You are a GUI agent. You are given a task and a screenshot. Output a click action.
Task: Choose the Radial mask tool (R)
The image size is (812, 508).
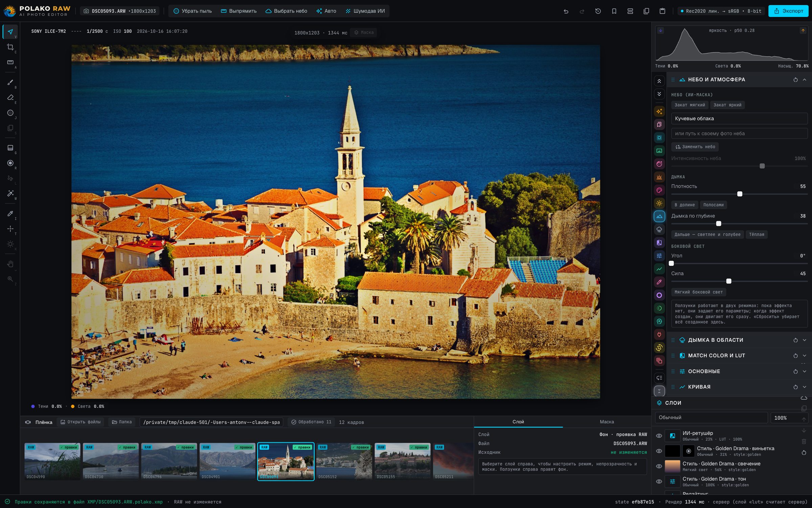(10, 163)
